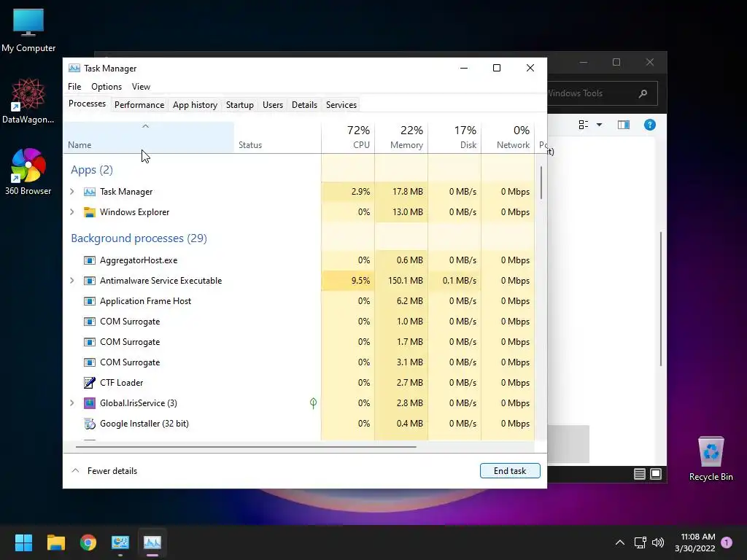
Task: Open network status tray icon
Action: point(640,542)
